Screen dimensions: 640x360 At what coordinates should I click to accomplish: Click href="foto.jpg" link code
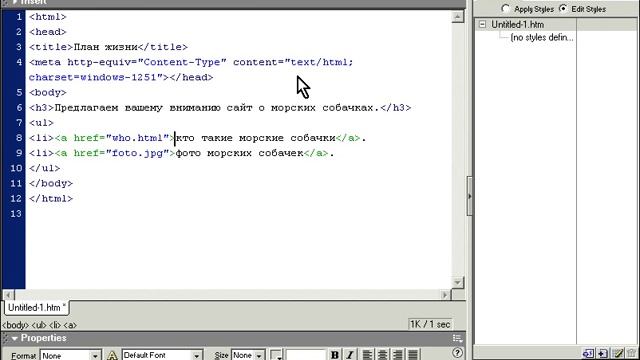point(122,153)
